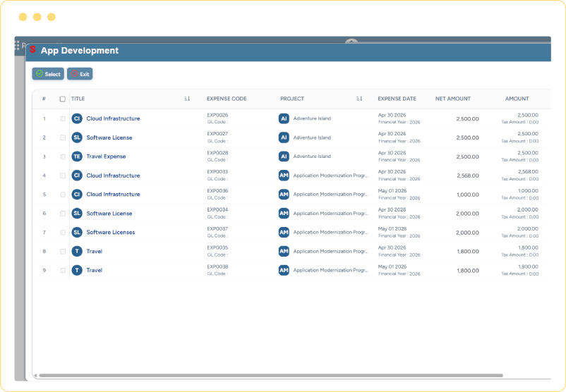This screenshot has height=392, width=566.
Task: Click the TE avatar for Travel Expense
Action: pyautogui.click(x=77, y=157)
